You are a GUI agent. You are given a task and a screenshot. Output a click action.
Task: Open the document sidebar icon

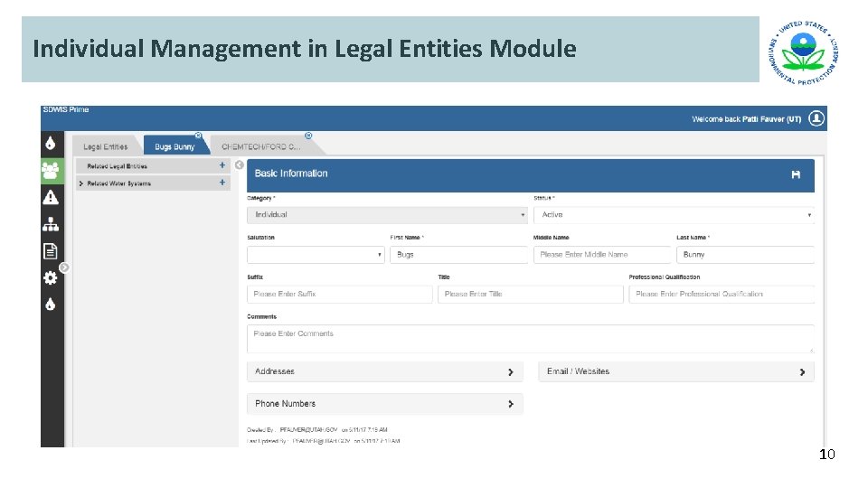(51, 251)
